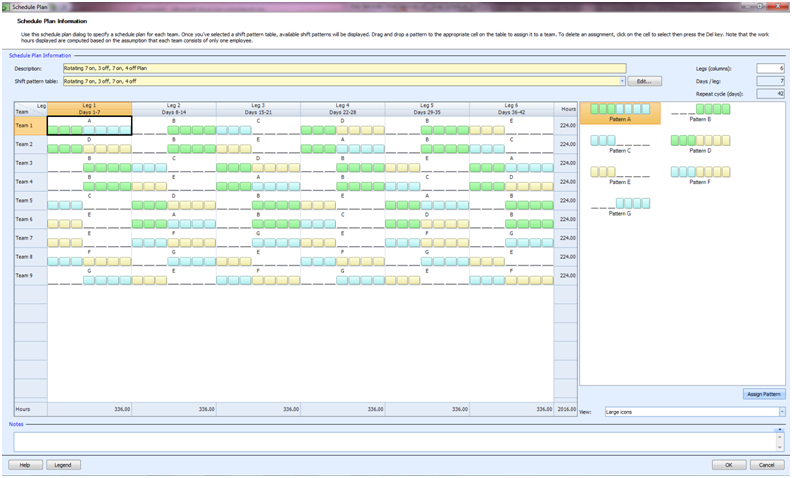Image resolution: width=792 pixels, height=478 pixels.
Task: Select the Leg 1 Days 1-7 column header
Action: coord(89,109)
